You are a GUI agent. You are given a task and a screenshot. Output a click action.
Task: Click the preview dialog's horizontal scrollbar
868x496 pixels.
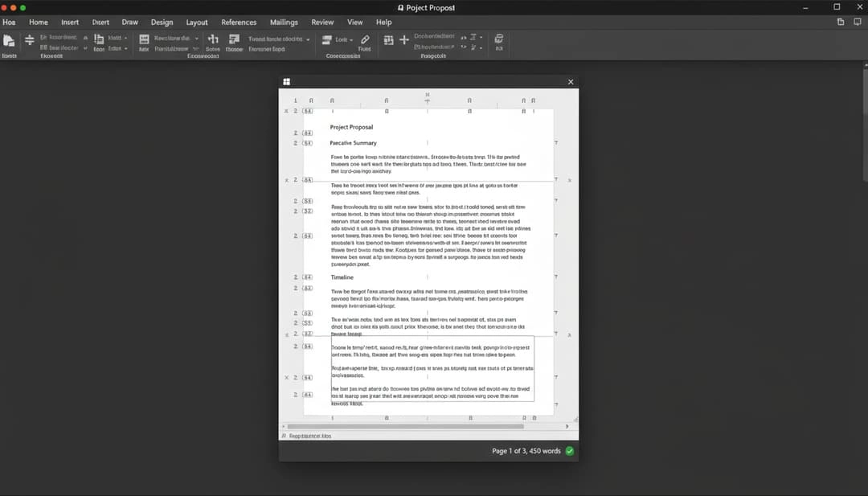click(x=406, y=426)
